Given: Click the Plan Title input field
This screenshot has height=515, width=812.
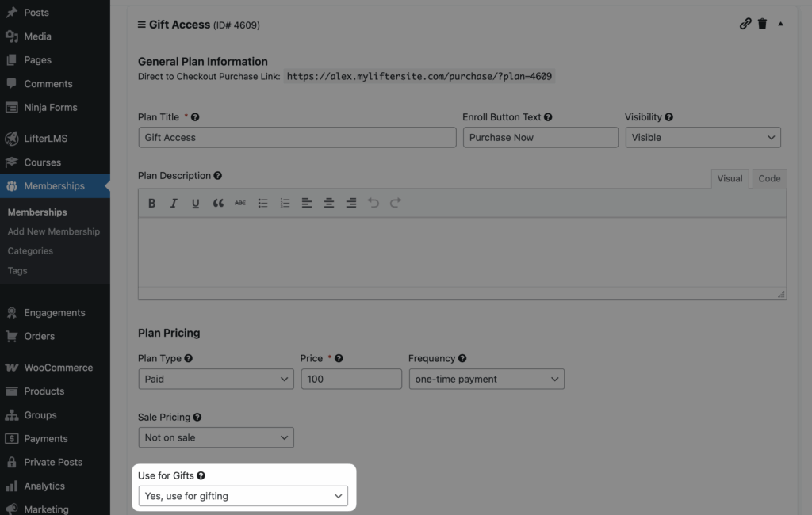Looking at the screenshot, I should point(297,138).
